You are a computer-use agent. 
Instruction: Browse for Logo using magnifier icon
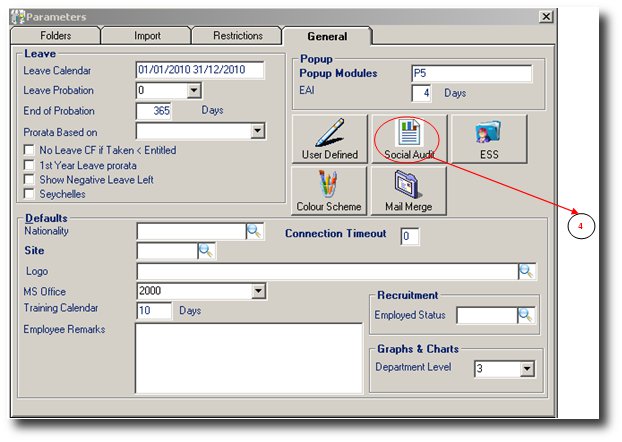(x=527, y=271)
